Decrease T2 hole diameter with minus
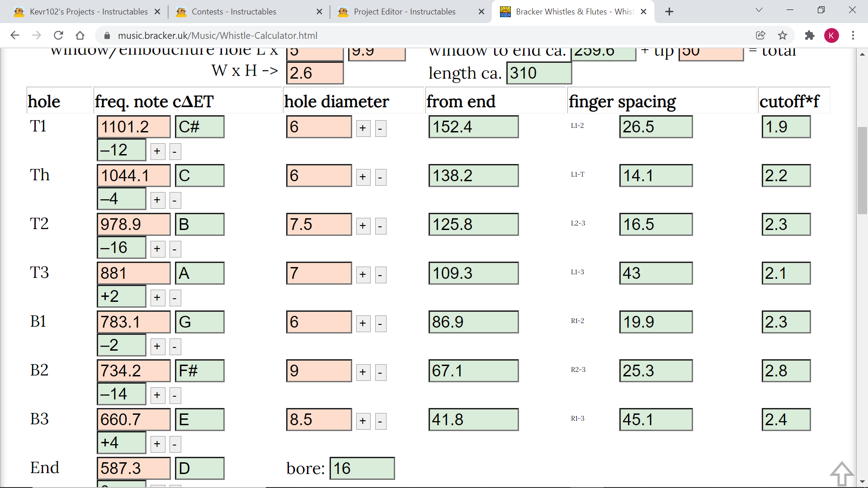The height and width of the screenshot is (488, 868). (380, 226)
